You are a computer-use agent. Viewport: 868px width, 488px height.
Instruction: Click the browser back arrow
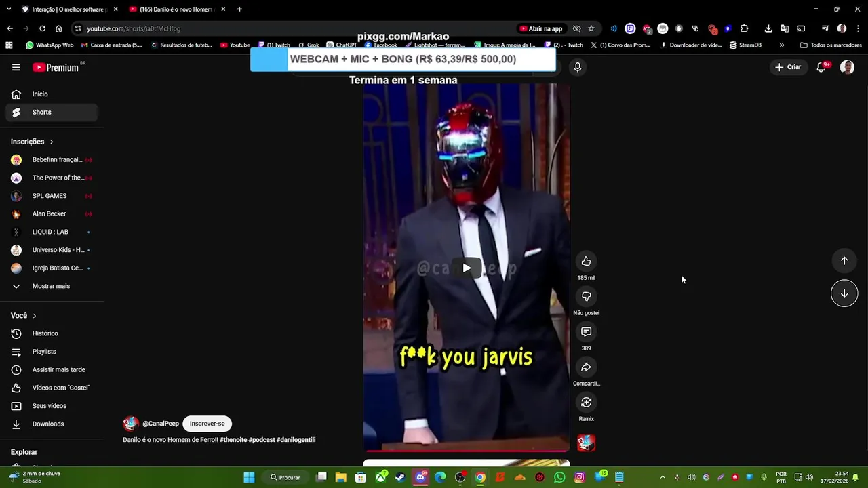[9, 28]
